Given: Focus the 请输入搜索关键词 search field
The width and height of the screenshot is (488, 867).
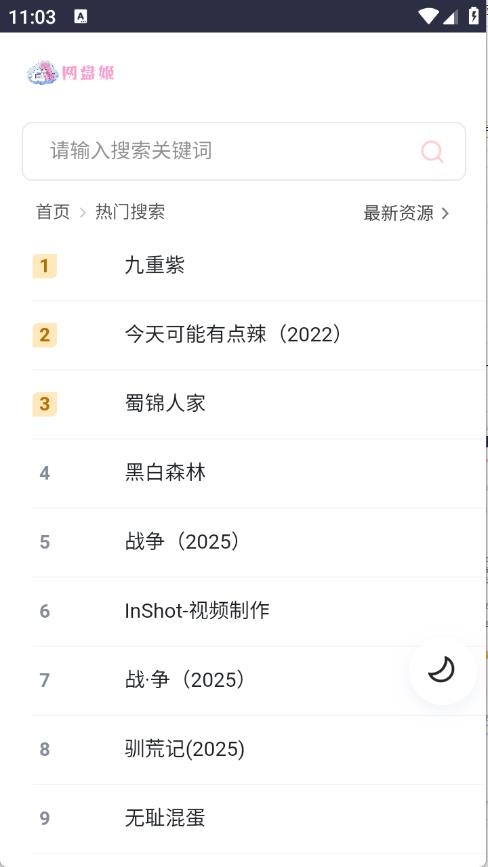Looking at the screenshot, I should coord(244,151).
